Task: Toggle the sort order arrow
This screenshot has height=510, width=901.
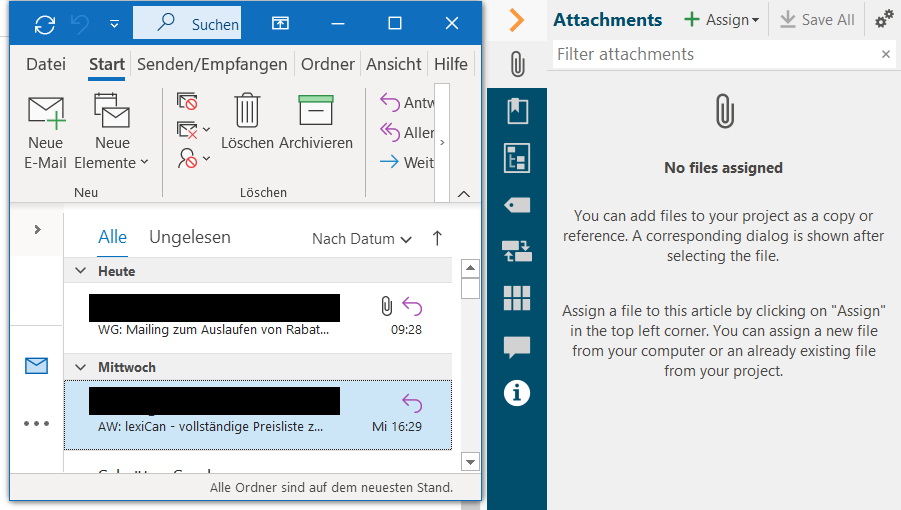Action: (x=437, y=238)
